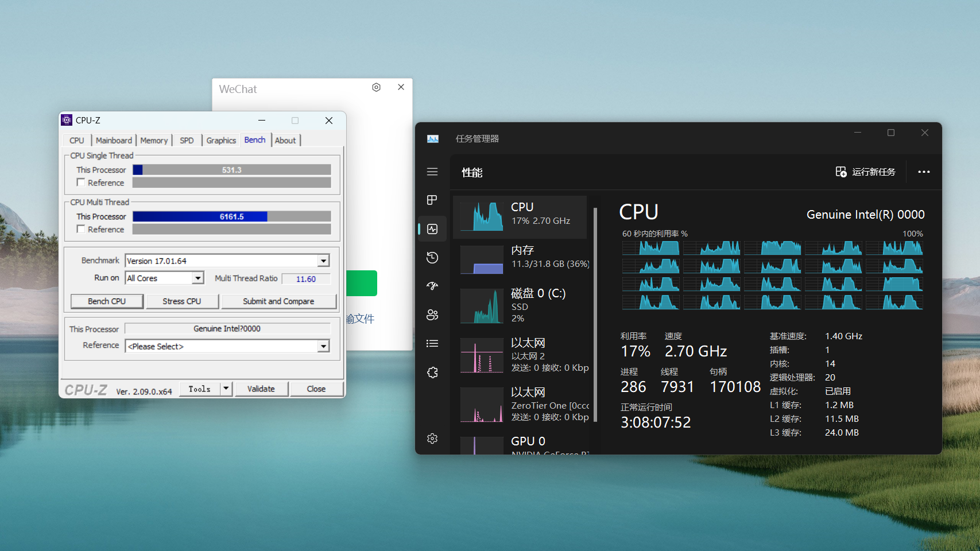
Task: Click WeChat settings icon in title bar
Action: pos(376,87)
